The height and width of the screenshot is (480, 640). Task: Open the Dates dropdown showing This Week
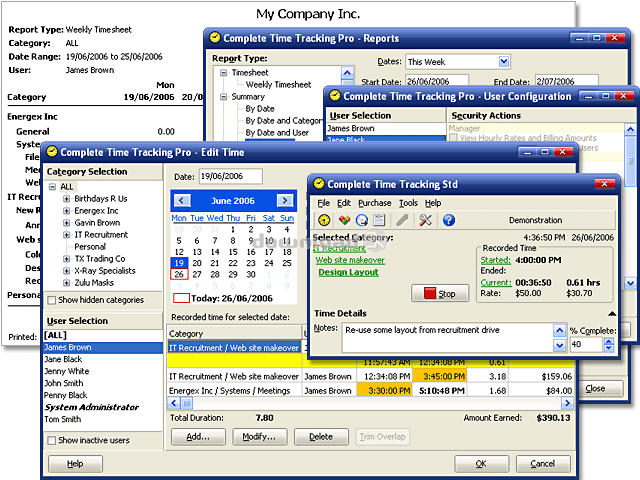click(502, 62)
